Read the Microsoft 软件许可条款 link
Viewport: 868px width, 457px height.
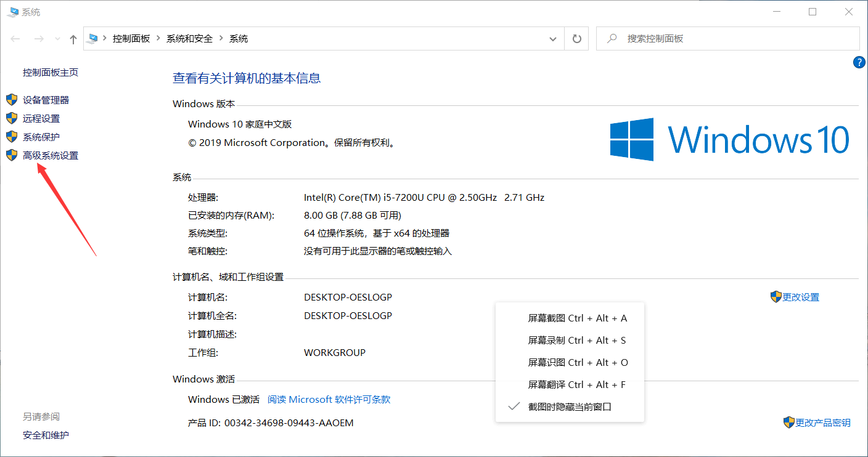click(329, 400)
